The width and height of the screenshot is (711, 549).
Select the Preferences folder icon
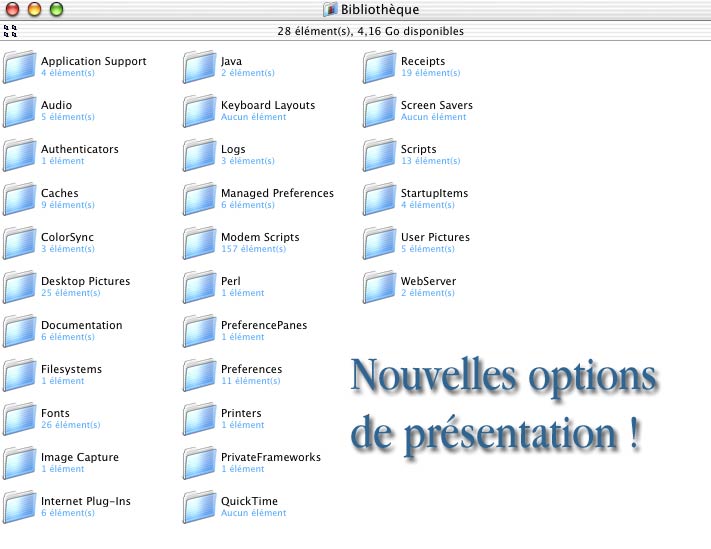coord(200,375)
